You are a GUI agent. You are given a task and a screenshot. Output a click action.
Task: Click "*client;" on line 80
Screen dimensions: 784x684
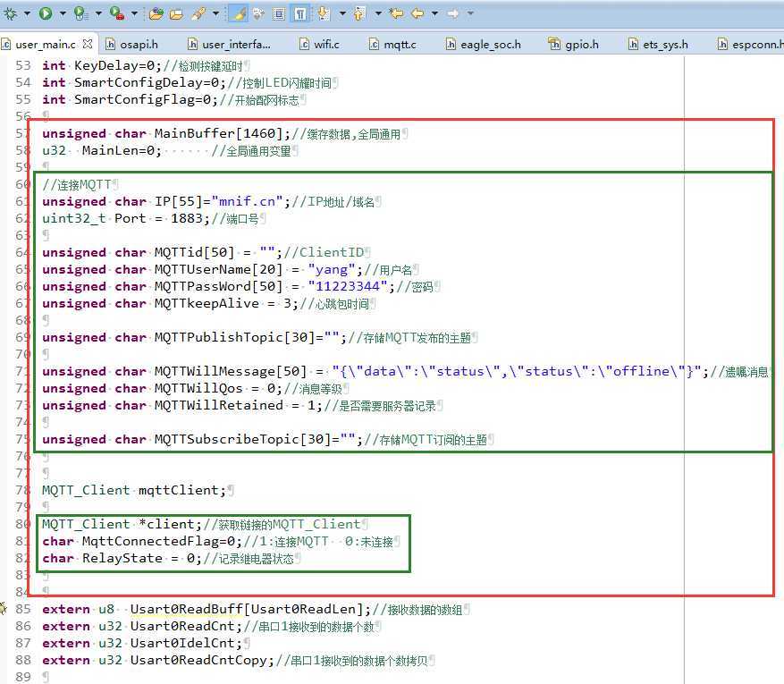(x=170, y=525)
